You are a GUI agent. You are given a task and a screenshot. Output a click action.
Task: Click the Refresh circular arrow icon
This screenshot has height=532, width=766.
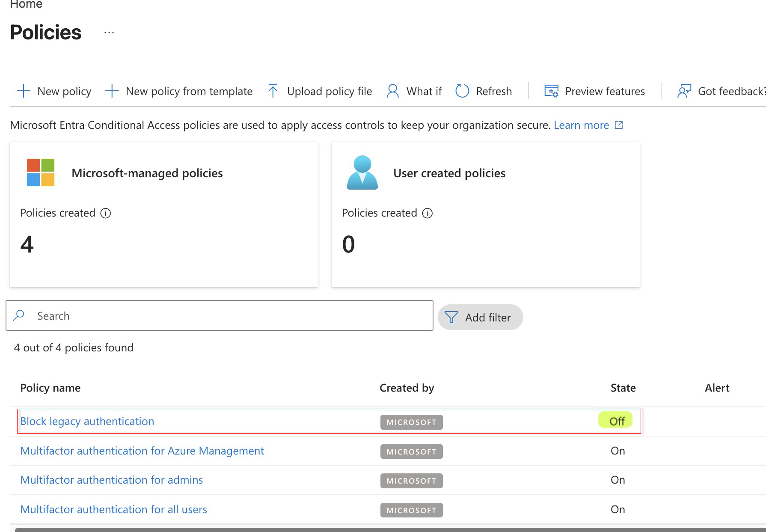click(x=462, y=91)
